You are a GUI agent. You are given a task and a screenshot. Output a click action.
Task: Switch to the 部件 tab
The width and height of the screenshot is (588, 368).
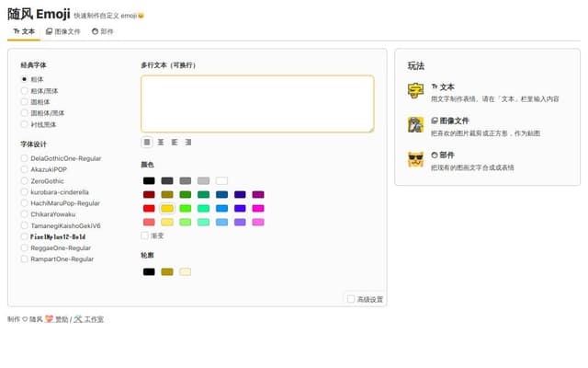pos(102,31)
